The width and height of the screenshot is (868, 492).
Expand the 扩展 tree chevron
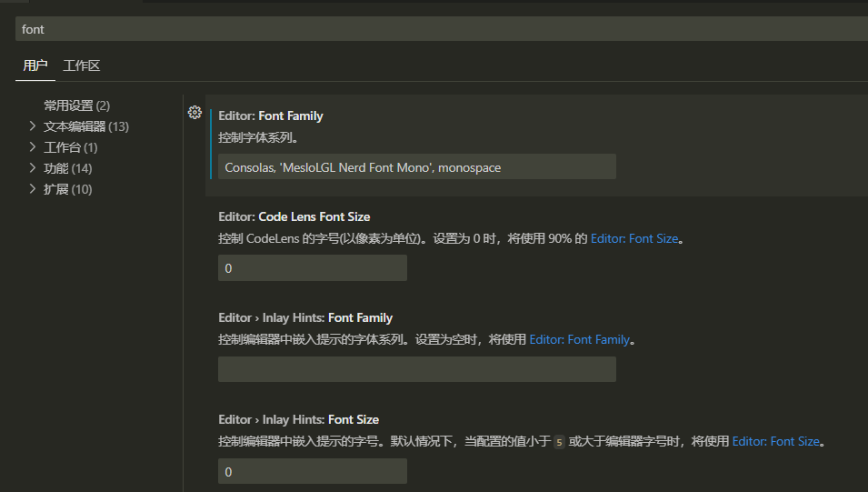click(33, 189)
